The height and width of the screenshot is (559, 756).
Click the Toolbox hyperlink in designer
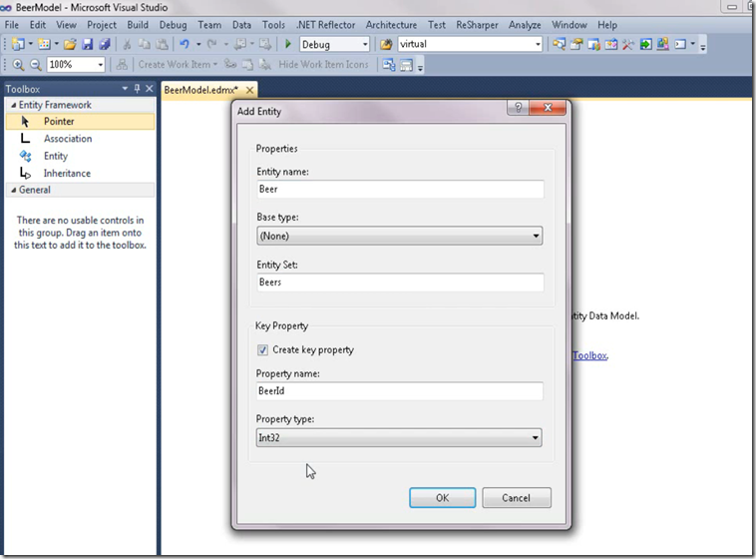[x=590, y=355]
